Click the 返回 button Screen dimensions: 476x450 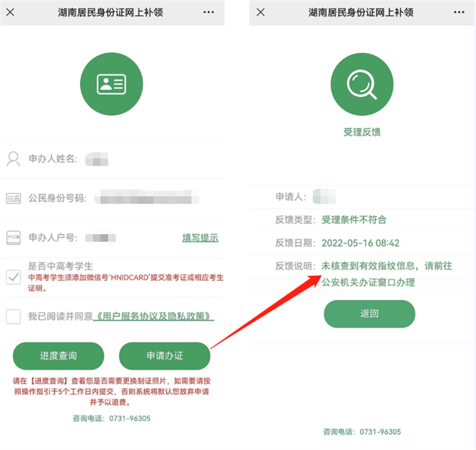[x=369, y=314]
